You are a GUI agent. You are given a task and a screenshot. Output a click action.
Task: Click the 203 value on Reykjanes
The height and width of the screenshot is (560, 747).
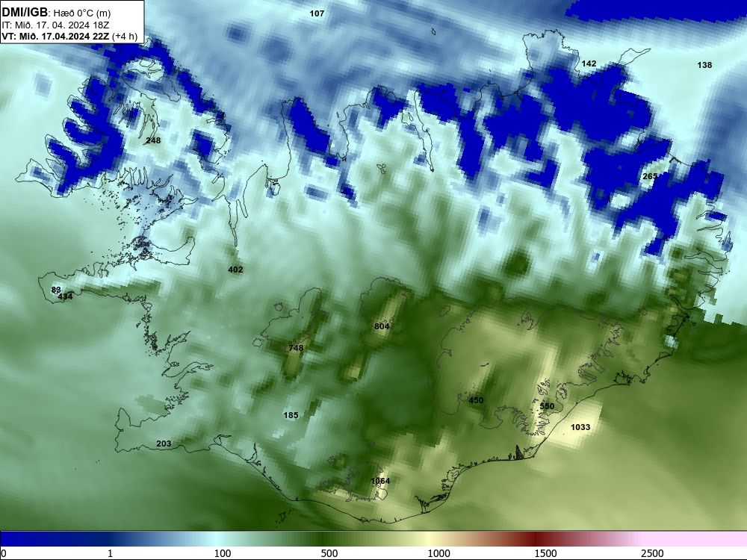(x=164, y=444)
